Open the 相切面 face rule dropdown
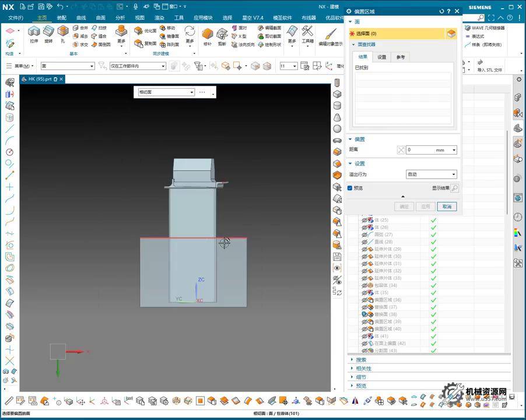Screen dimensions: 526x420 coord(166,92)
